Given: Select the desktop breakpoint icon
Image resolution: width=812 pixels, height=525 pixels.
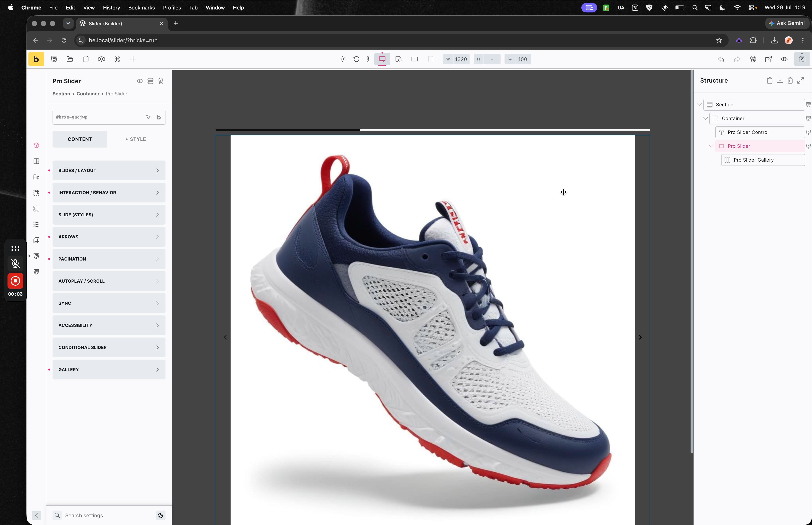Looking at the screenshot, I should coord(382,59).
